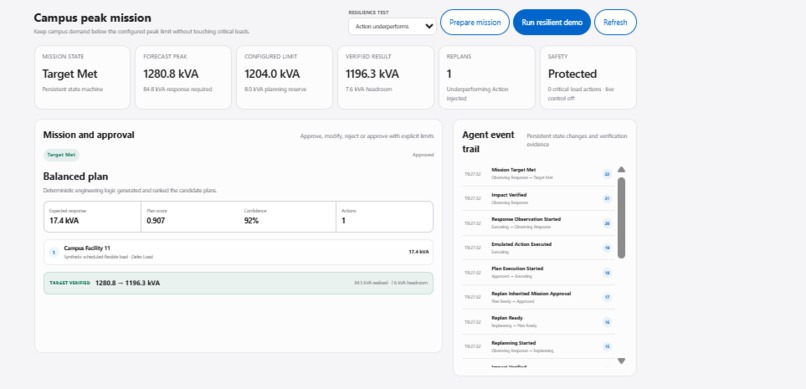Click event number badge 20

click(x=607, y=224)
